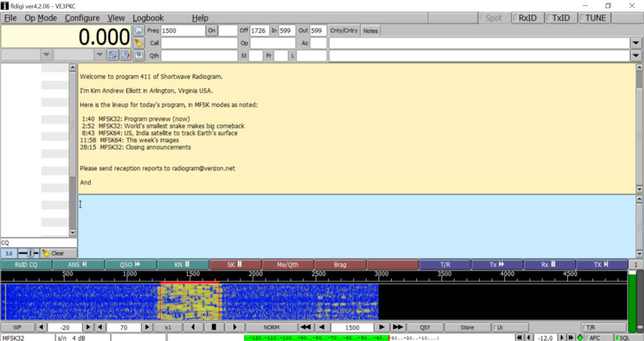Click the save contact icon beside Qth

[139, 55]
